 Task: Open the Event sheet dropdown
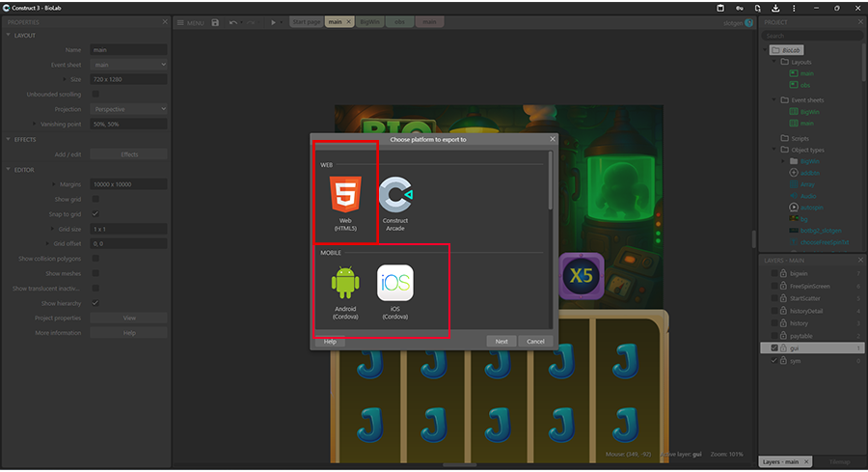point(128,65)
